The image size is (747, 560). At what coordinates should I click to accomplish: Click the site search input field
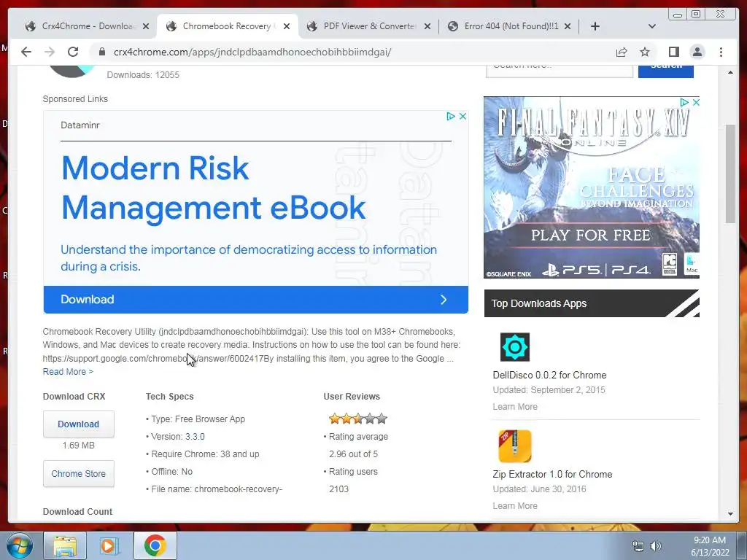tap(559, 70)
